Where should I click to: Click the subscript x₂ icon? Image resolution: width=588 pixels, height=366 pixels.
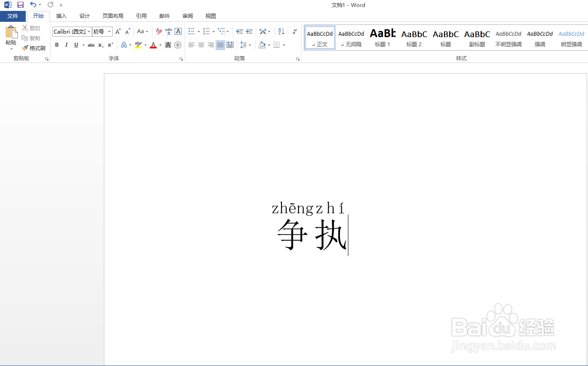point(101,45)
